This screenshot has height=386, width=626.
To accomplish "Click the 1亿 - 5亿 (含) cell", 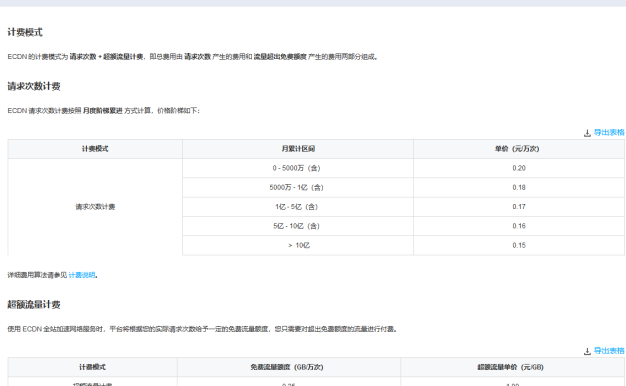I will (x=298, y=207).
